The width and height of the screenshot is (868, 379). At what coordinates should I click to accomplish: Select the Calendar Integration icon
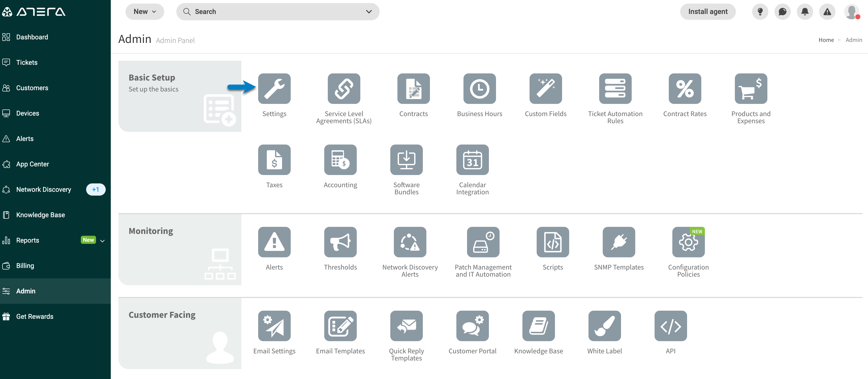(x=472, y=160)
